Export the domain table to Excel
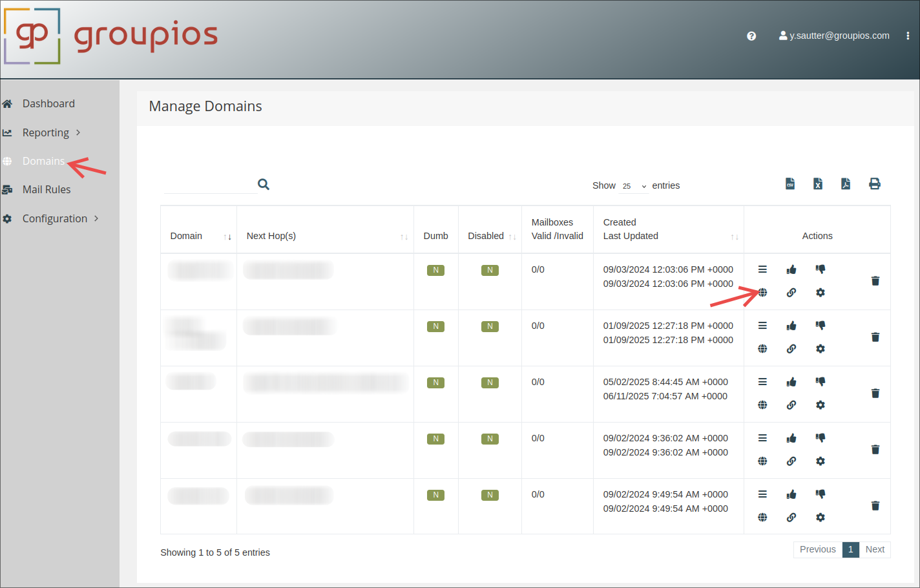Screen dimensions: 920x588 click(817, 184)
